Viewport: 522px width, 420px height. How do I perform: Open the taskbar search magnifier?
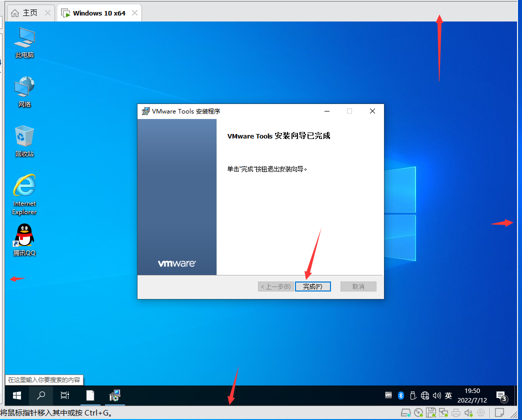click(41, 395)
